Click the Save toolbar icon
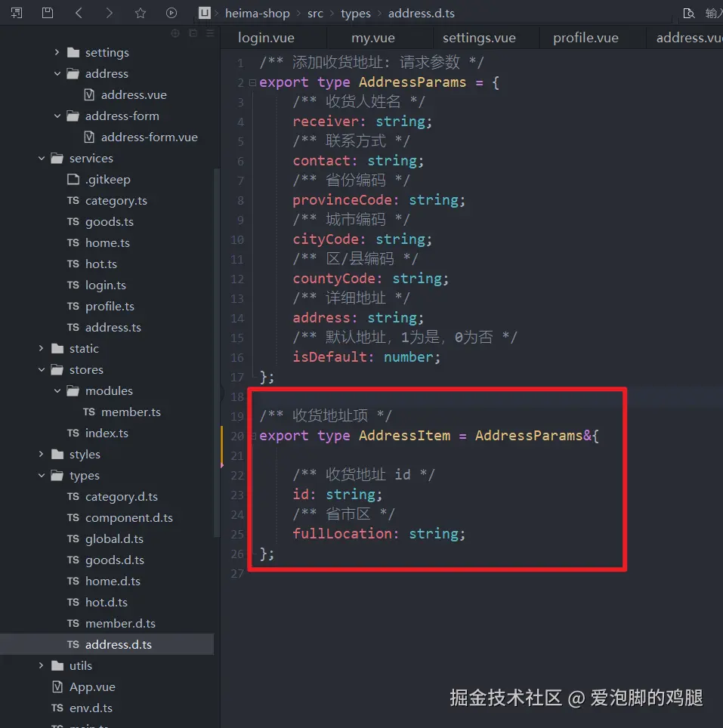Viewport: 723px width, 728px height. (48, 13)
